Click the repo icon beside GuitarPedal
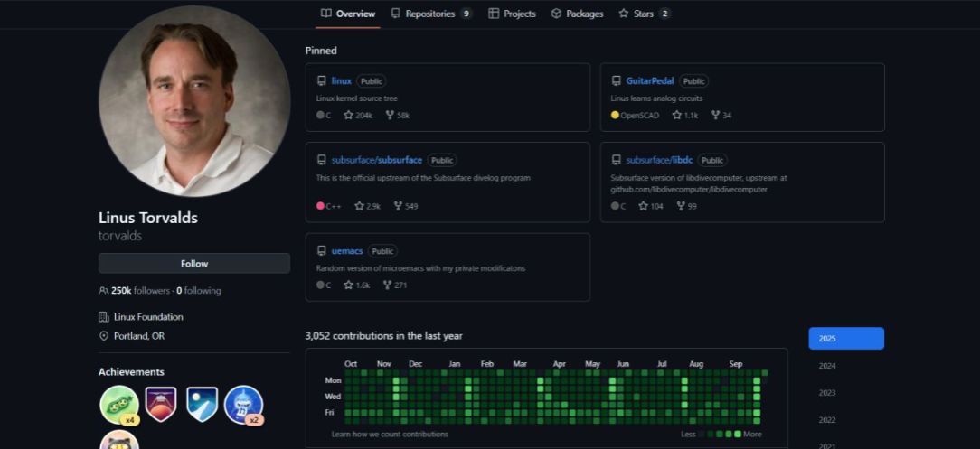This screenshot has width=980, height=449. [617, 81]
